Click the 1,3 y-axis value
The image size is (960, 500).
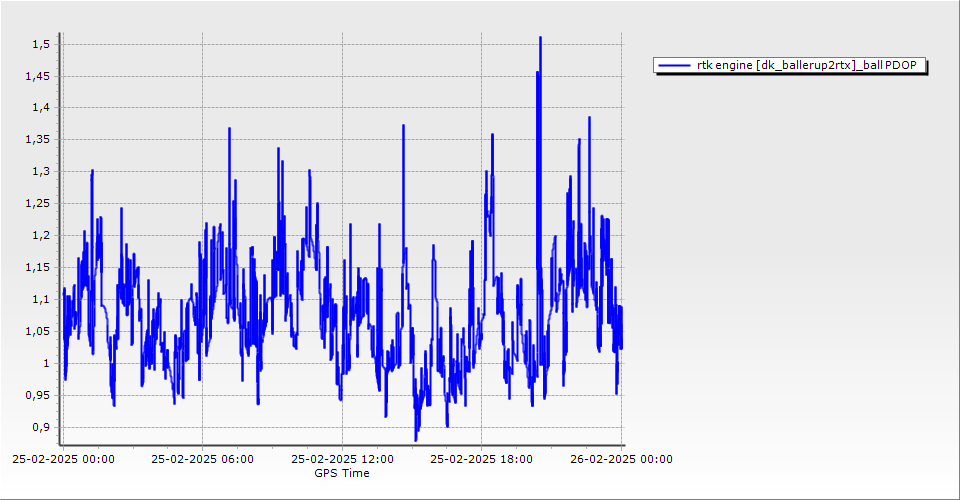click(x=42, y=171)
